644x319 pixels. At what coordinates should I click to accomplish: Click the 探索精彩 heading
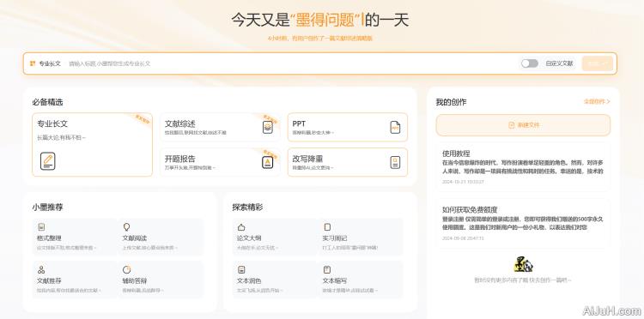pyautogui.click(x=247, y=207)
